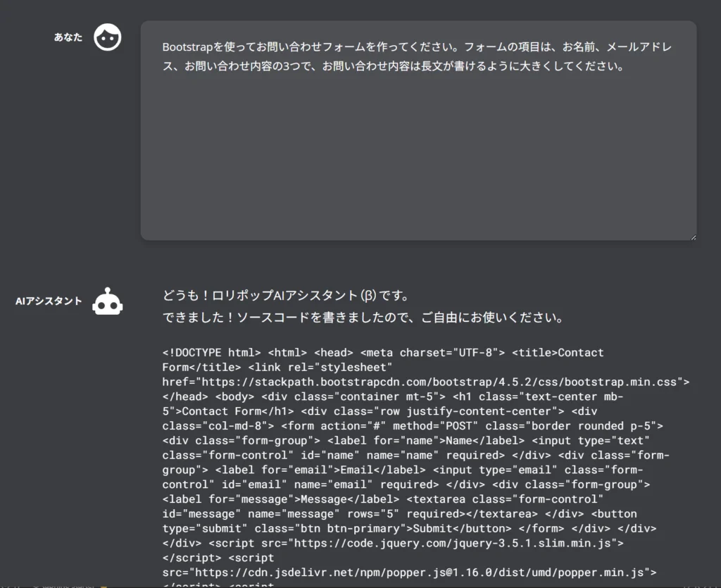The height and width of the screenshot is (588, 721).
Task: Click the cdn.jsdelivr.net popper.js URL text
Action: click(x=420, y=573)
